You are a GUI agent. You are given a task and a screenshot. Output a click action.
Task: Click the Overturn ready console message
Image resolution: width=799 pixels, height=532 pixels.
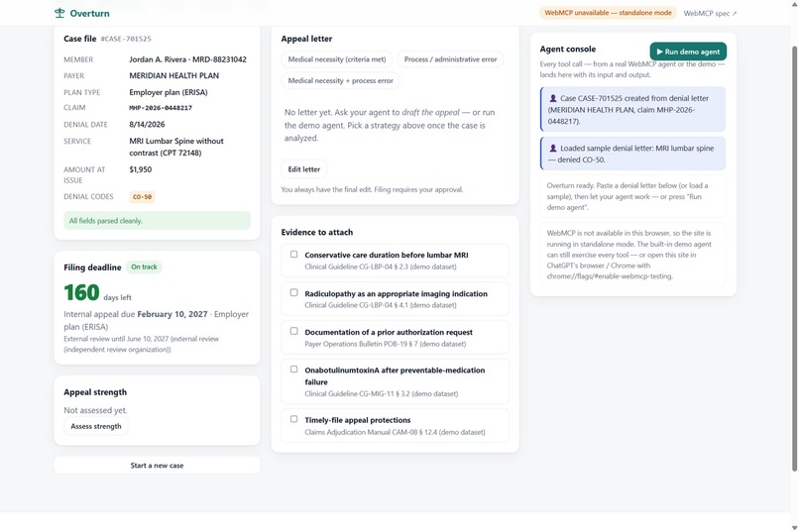(632, 196)
